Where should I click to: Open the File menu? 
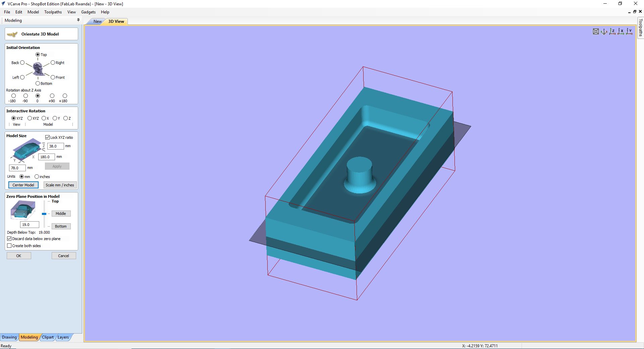click(x=7, y=12)
